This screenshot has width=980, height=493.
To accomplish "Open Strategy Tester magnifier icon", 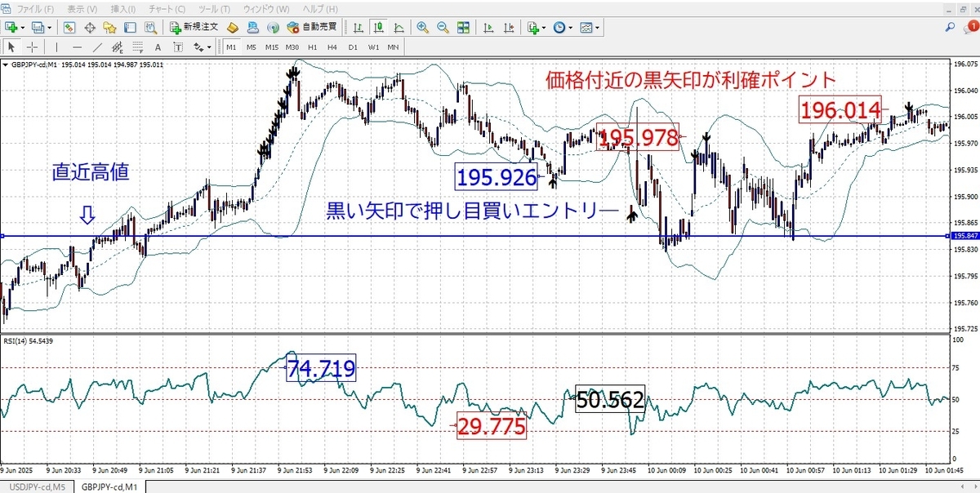I will (151, 27).
